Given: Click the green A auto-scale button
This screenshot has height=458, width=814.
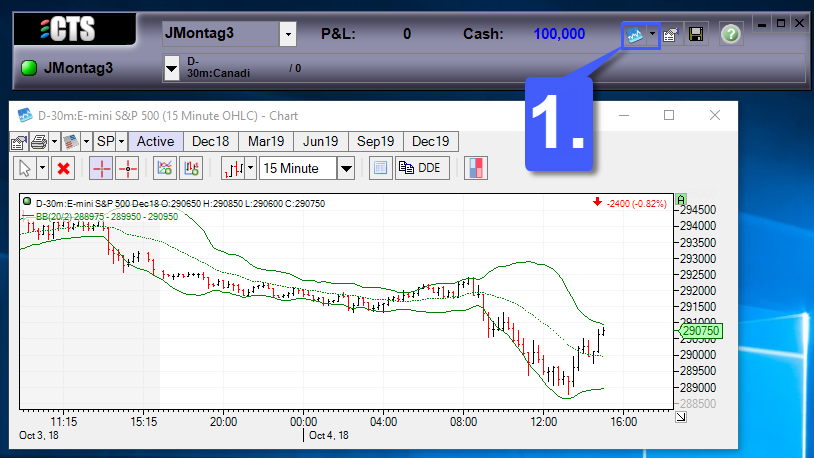Looking at the screenshot, I should [681, 199].
